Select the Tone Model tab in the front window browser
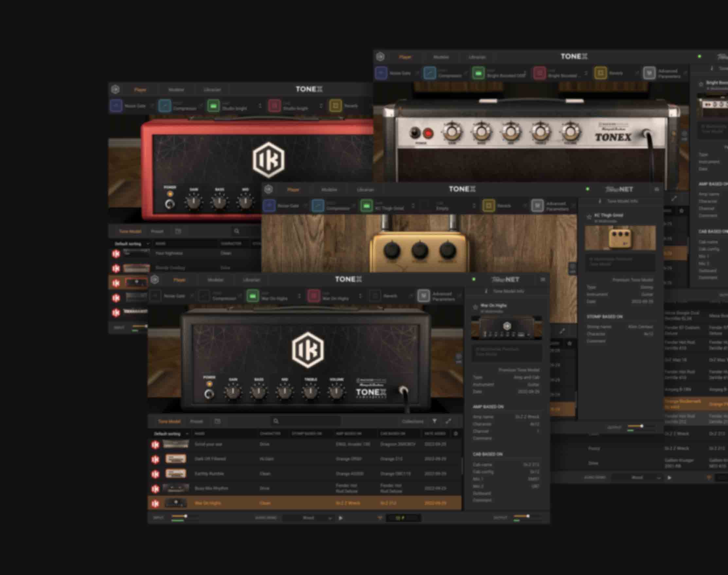Image resolution: width=728 pixels, height=575 pixels. click(x=169, y=421)
